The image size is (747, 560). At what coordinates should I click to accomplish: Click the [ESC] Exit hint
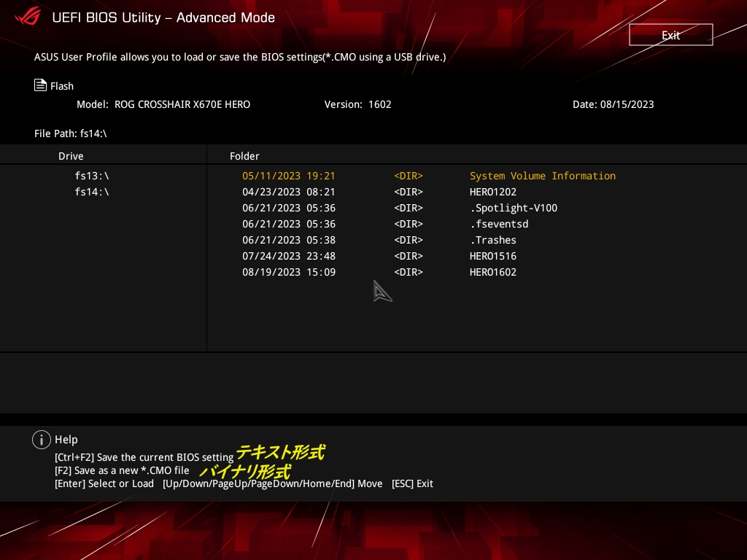[413, 484]
